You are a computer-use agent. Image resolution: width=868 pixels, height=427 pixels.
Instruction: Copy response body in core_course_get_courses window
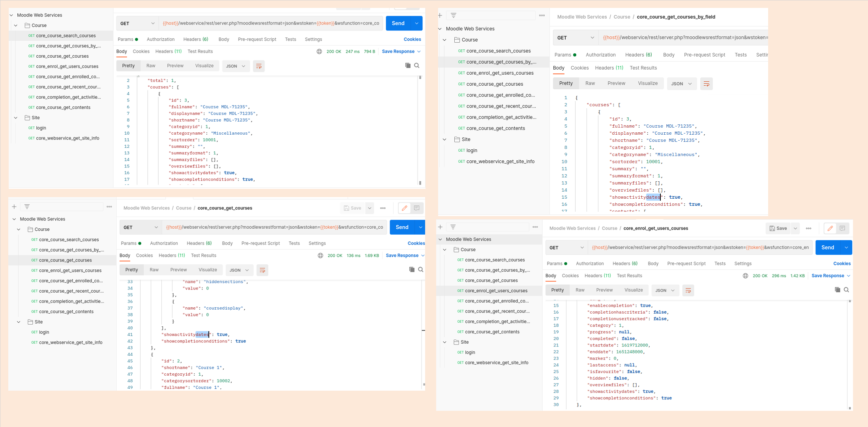click(x=412, y=269)
